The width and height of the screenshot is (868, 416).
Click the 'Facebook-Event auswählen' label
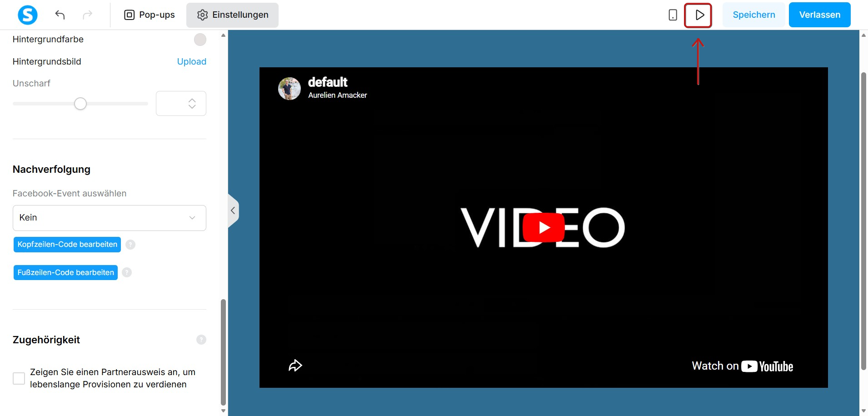click(x=70, y=194)
